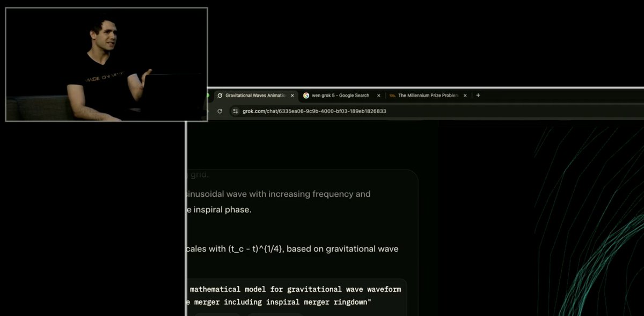Click the grok.com chat URL in address bar
The image size is (644, 316).
(314, 111)
